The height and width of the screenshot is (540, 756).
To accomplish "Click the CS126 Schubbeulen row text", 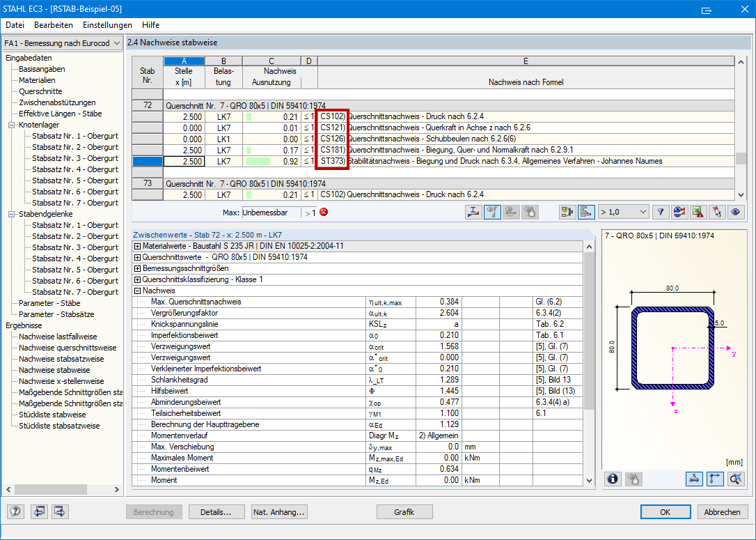I will coord(418,139).
